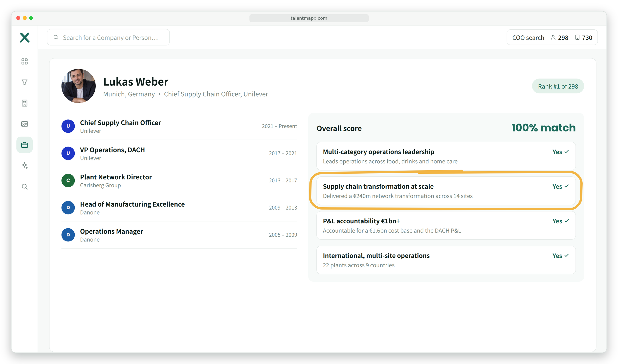Focus the Search for a Company or Person field
Viewport: 618px width, 364px height.
[x=108, y=37]
